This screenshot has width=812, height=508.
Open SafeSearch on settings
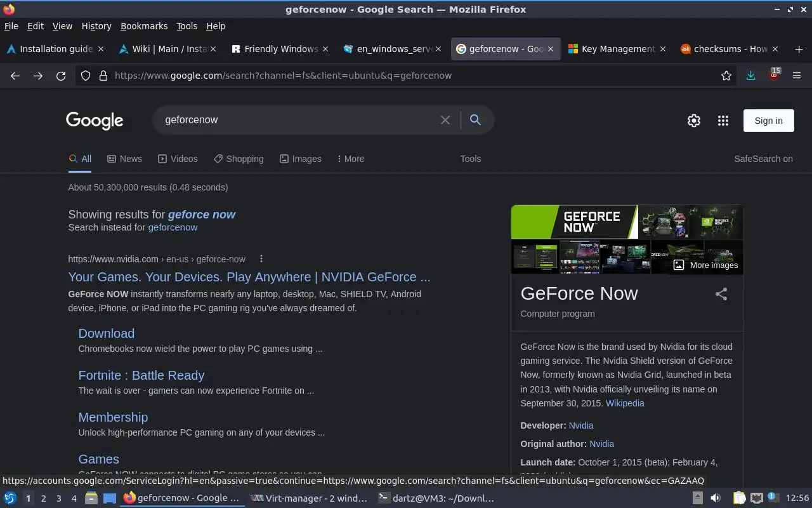pos(763,159)
